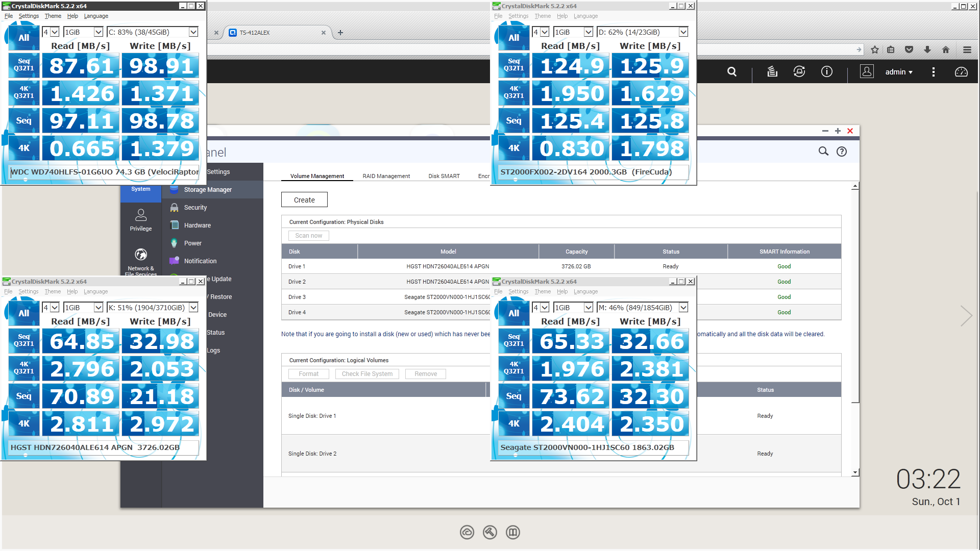
Task: Run Seq test in Seagate ST2000VN000 window
Action: pos(514,396)
